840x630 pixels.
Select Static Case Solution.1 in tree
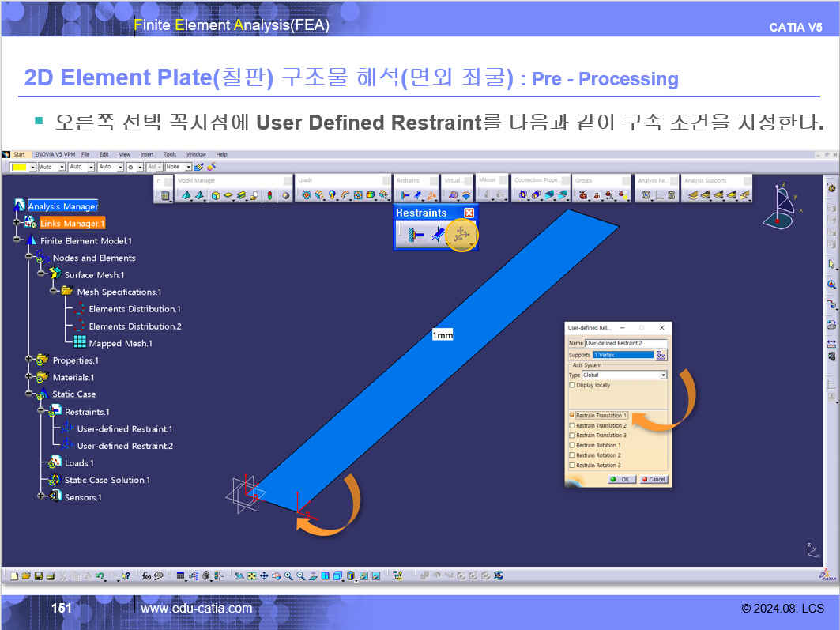click(x=107, y=480)
